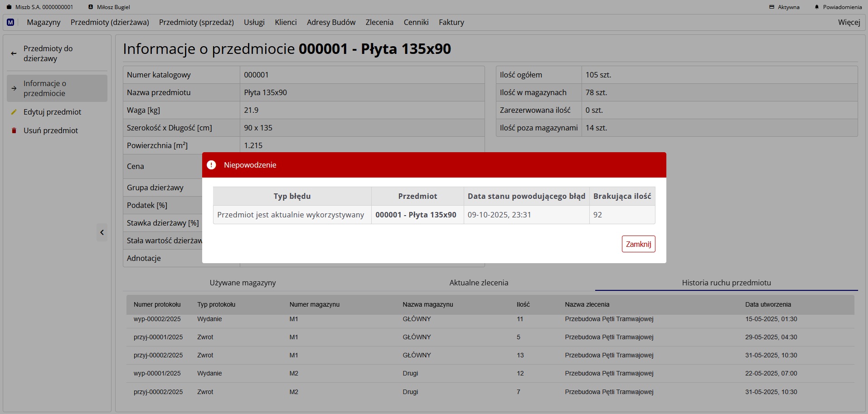Click the pencil icon for Edytuj przedmiot
868x414 pixels.
14,112
